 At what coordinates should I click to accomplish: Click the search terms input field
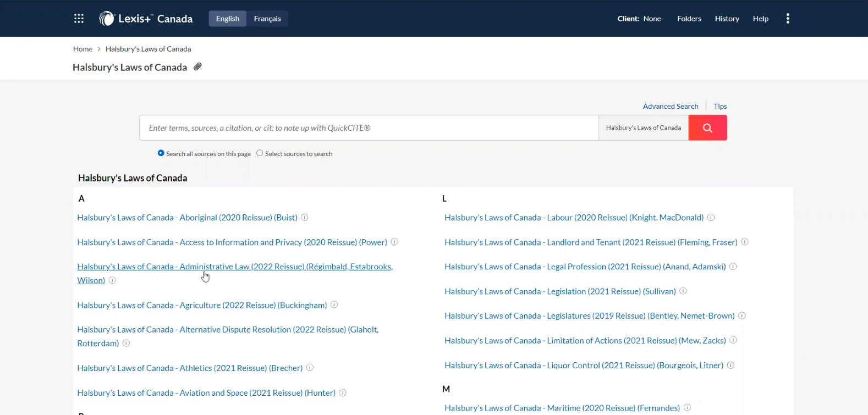(x=369, y=128)
